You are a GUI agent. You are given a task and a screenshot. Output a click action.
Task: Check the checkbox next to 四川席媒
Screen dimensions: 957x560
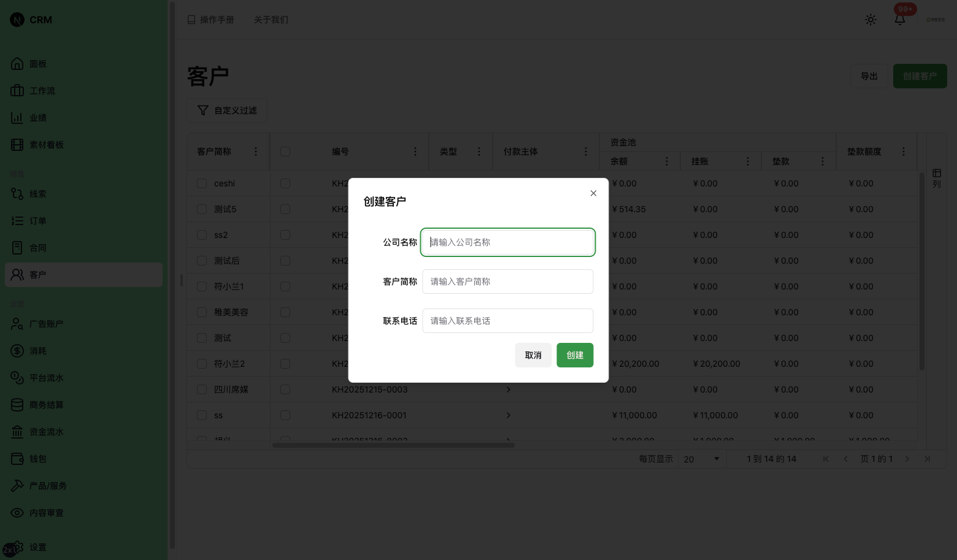(x=201, y=389)
